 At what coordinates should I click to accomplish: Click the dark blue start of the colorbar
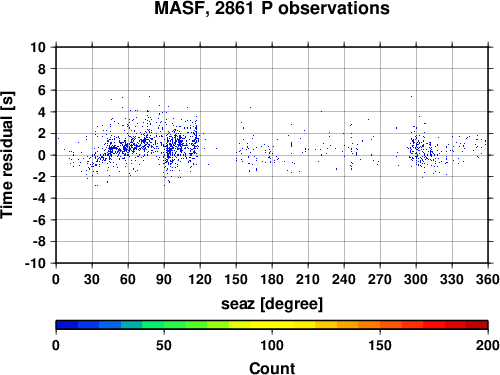coord(67,325)
